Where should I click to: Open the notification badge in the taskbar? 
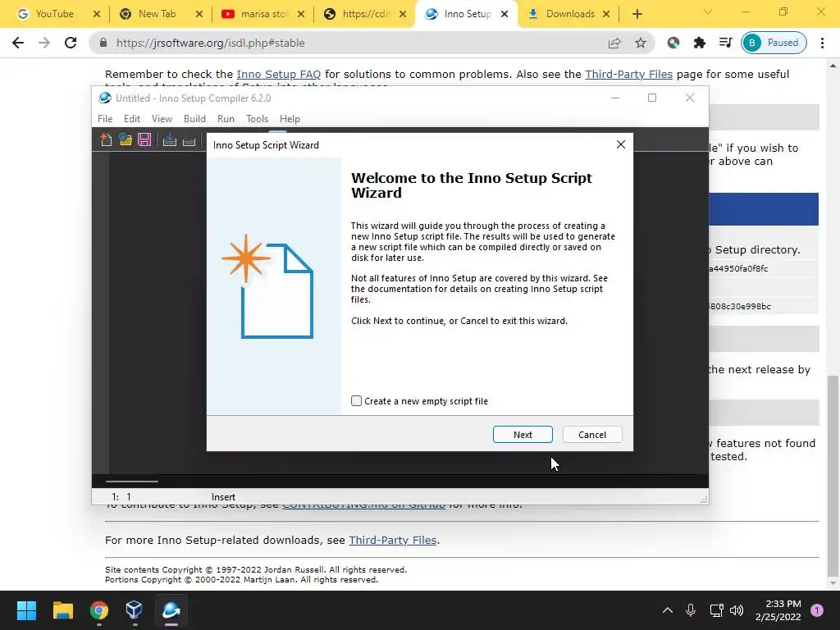(817, 610)
